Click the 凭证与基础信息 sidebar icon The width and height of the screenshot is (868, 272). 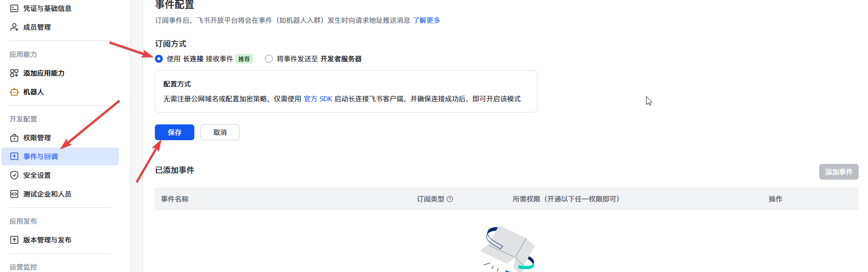pos(14,8)
